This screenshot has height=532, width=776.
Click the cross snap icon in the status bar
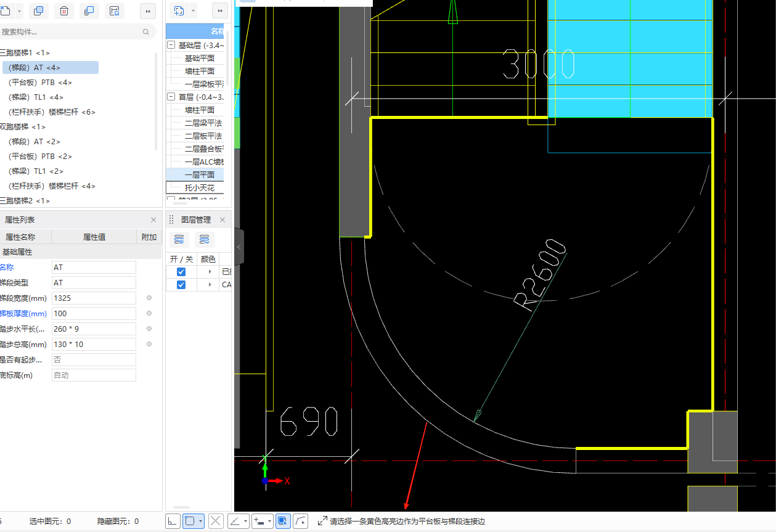(x=216, y=521)
